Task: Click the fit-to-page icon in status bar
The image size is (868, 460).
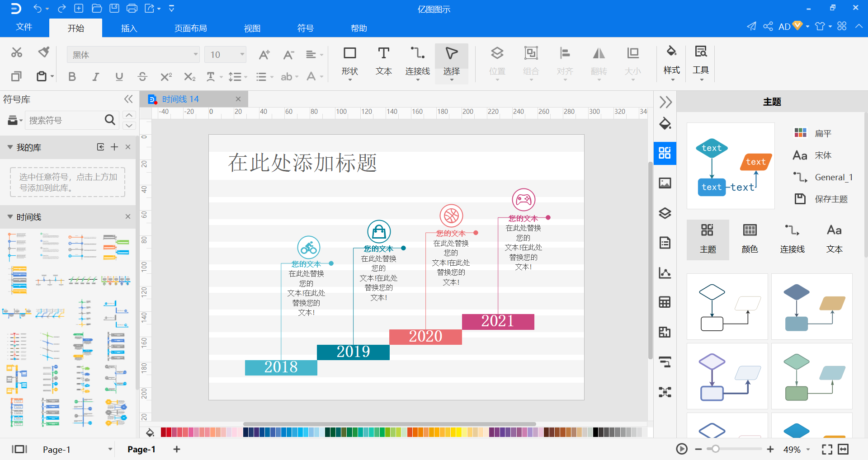Action: (x=844, y=449)
